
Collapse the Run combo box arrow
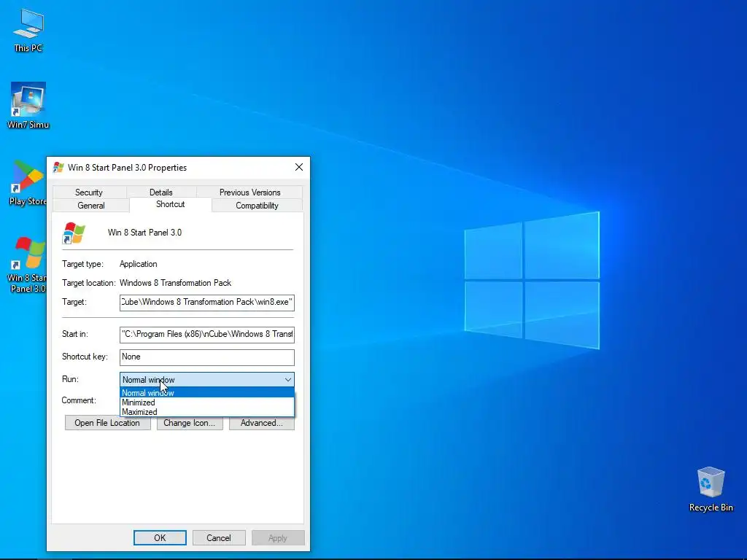(287, 379)
